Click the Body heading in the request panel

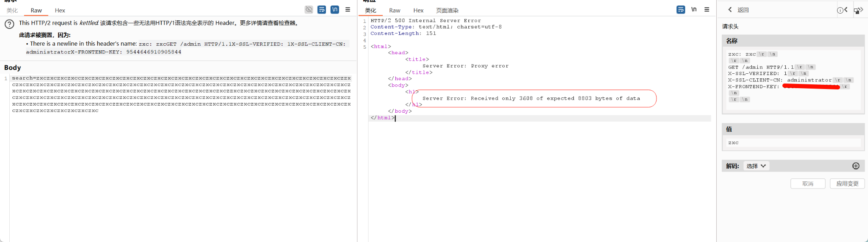12,67
